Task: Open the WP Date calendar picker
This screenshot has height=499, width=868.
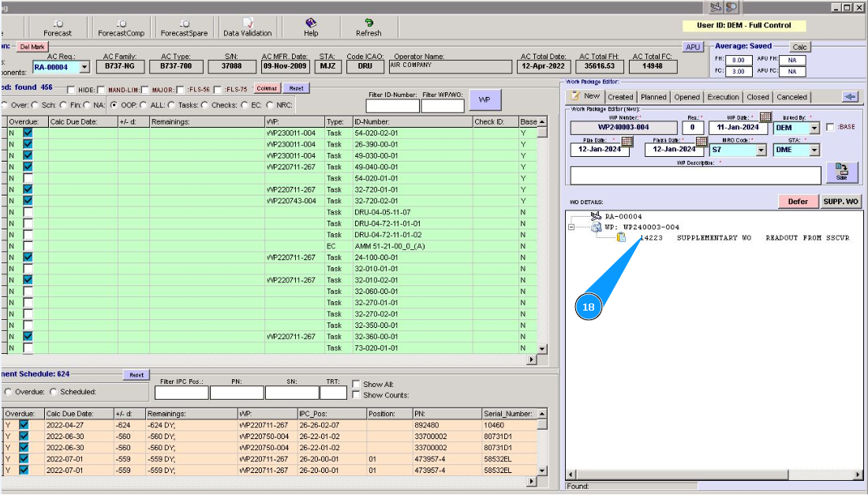Action: (765, 117)
